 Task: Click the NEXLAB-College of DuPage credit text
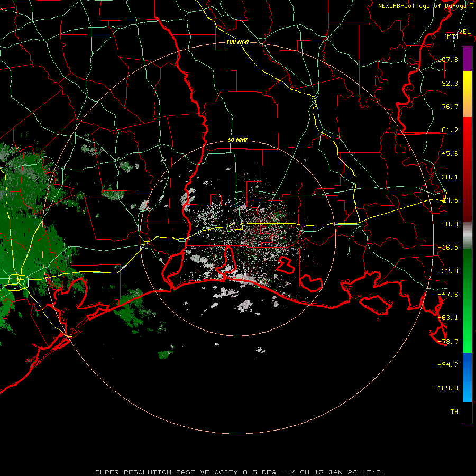pyautogui.click(x=426, y=6)
